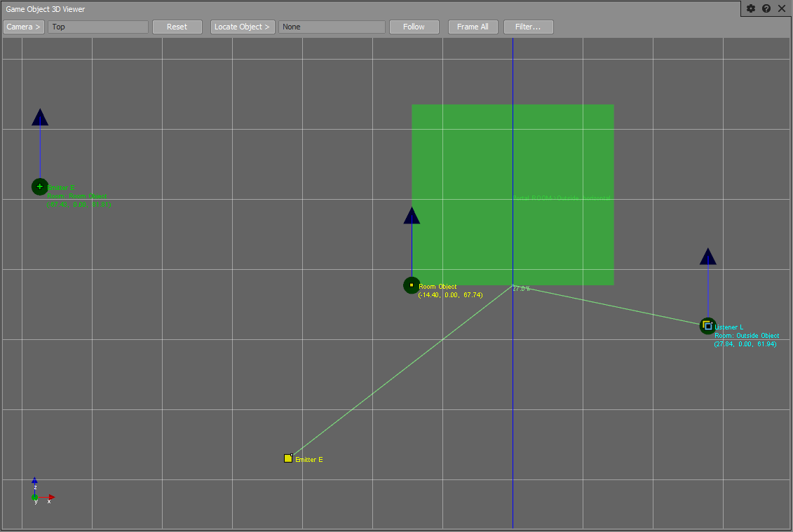The width and height of the screenshot is (793, 532).
Task: Click the yellow Emitter E square marker
Action: [x=288, y=458]
